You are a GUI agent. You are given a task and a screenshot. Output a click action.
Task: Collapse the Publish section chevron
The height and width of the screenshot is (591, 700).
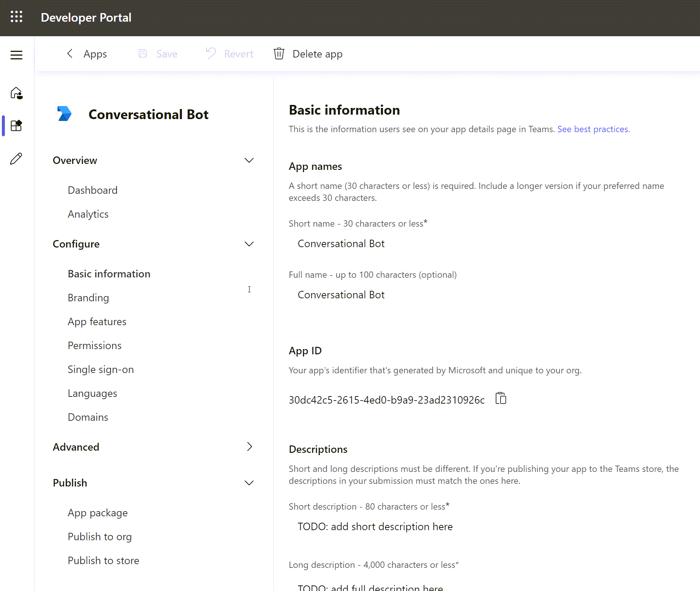tap(249, 483)
